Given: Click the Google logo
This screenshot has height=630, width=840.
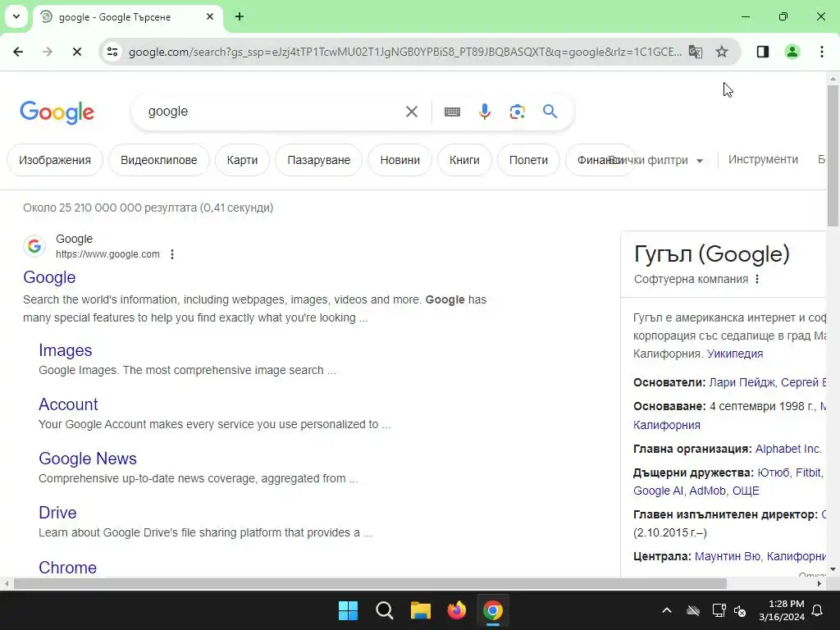Looking at the screenshot, I should click(57, 112).
